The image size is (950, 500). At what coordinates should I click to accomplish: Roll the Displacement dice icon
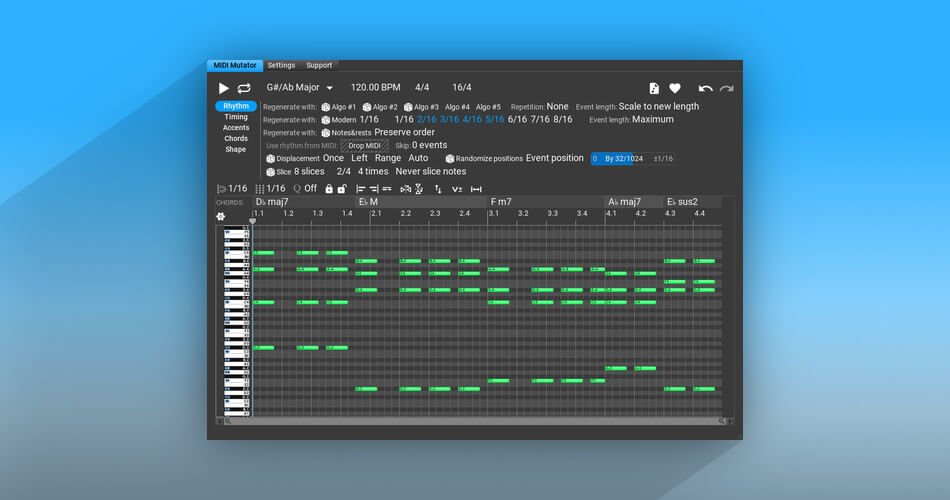coord(270,159)
